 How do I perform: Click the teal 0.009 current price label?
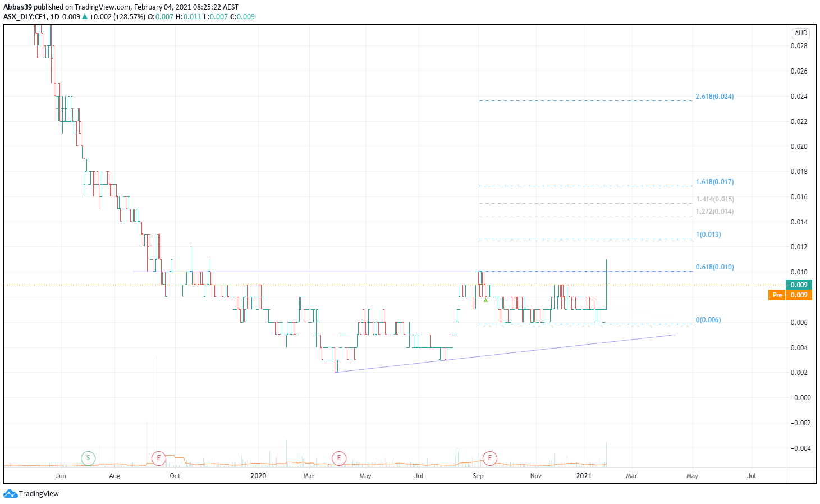click(799, 285)
